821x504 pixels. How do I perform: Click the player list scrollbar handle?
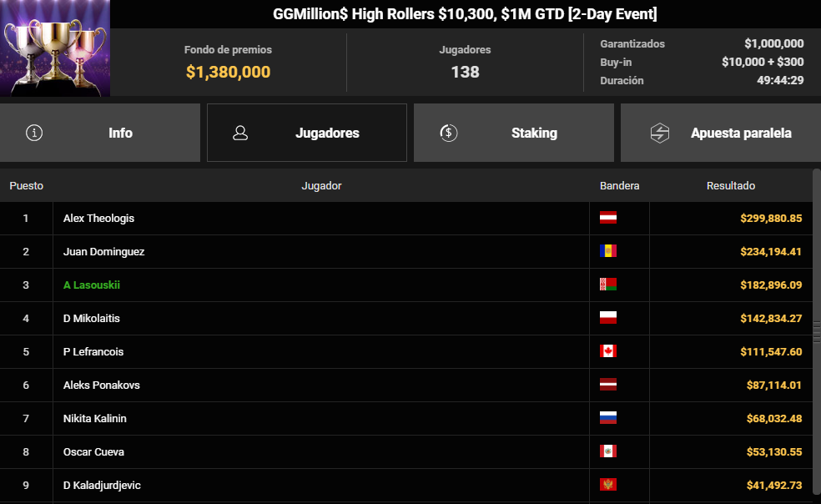point(816,332)
